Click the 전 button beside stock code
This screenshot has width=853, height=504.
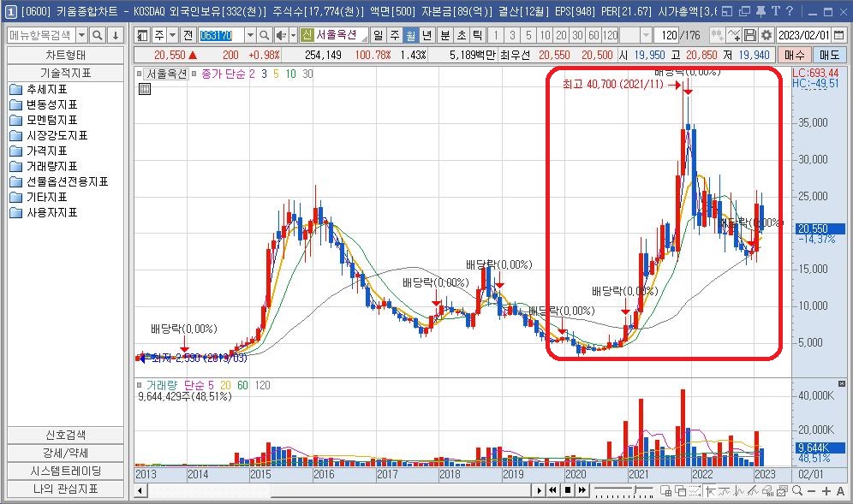(x=188, y=36)
